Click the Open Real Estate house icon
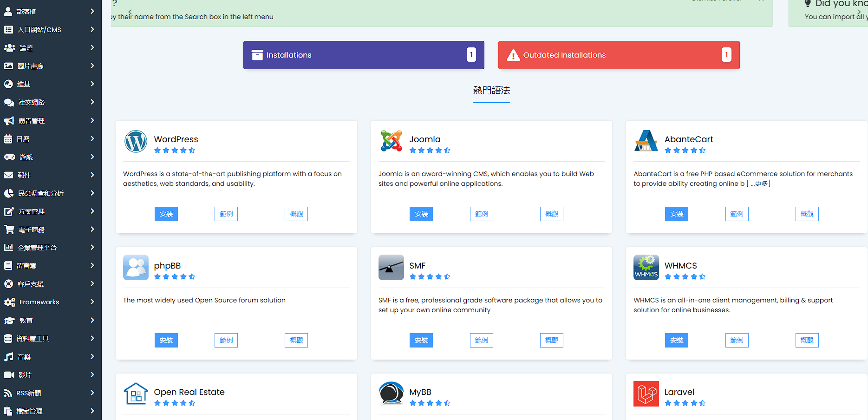 click(x=136, y=394)
